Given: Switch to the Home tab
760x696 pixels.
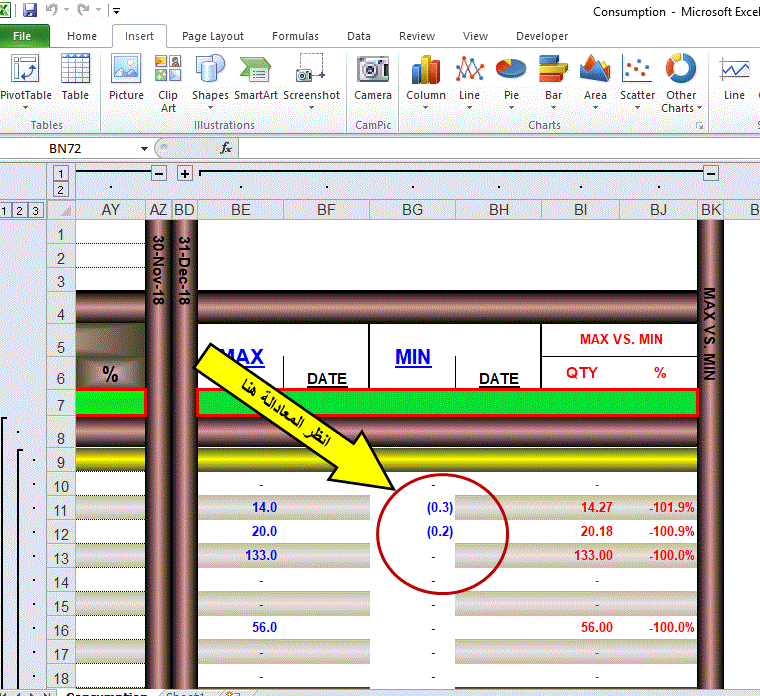Looking at the screenshot, I should [82, 36].
